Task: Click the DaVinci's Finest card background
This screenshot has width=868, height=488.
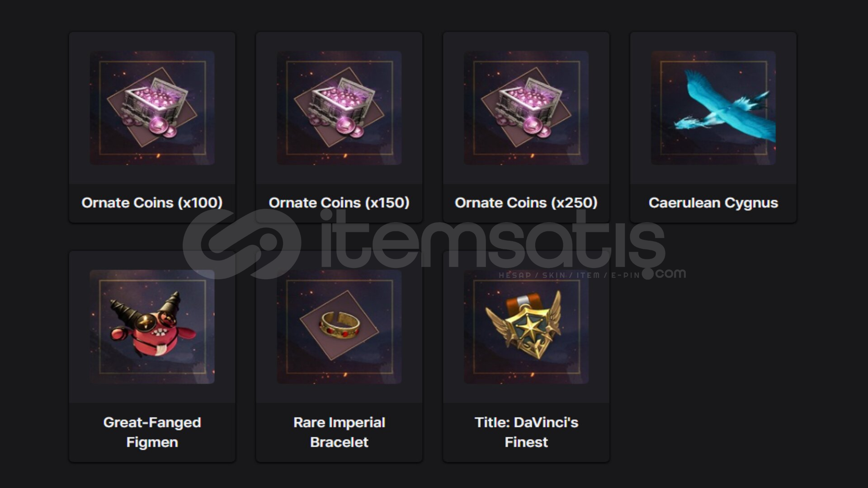Action: coord(526,357)
